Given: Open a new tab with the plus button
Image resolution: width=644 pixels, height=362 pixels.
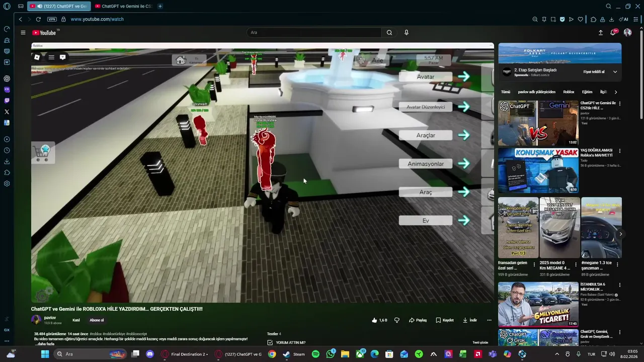Looking at the screenshot, I should click(160, 6).
